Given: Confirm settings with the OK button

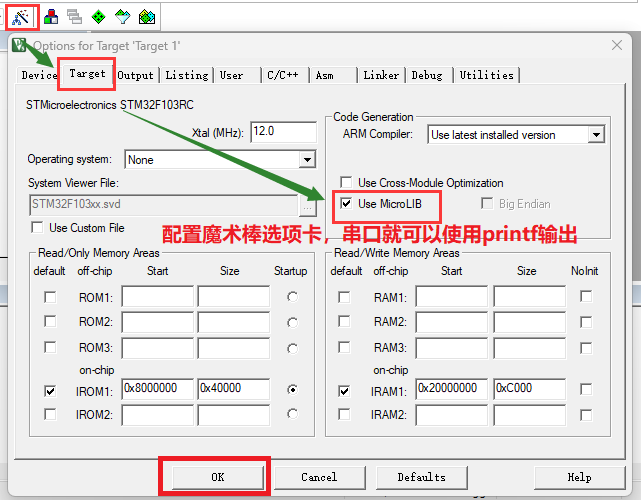Looking at the screenshot, I should coord(218,477).
